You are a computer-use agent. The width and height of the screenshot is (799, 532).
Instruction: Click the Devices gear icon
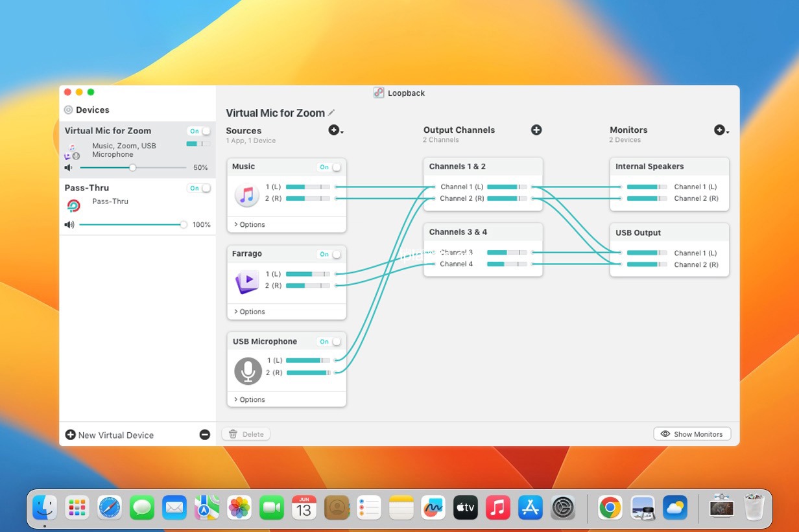tap(68, 110)
